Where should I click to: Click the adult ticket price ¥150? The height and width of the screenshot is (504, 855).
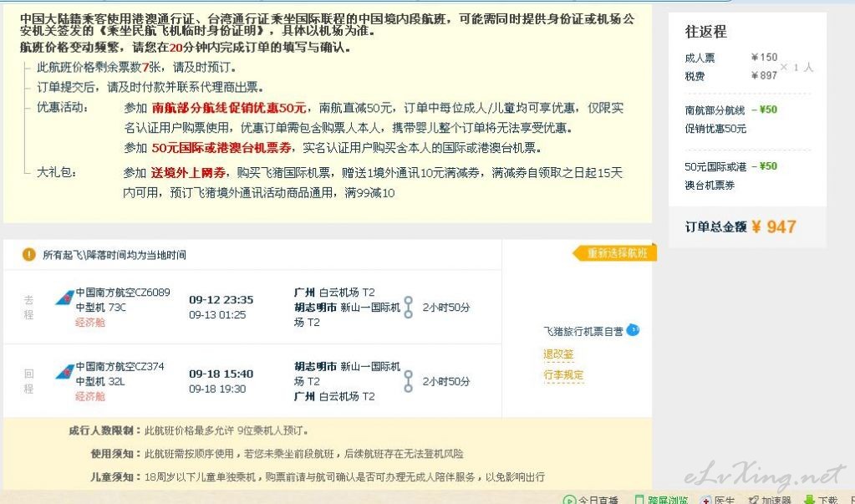coord(764,58)
